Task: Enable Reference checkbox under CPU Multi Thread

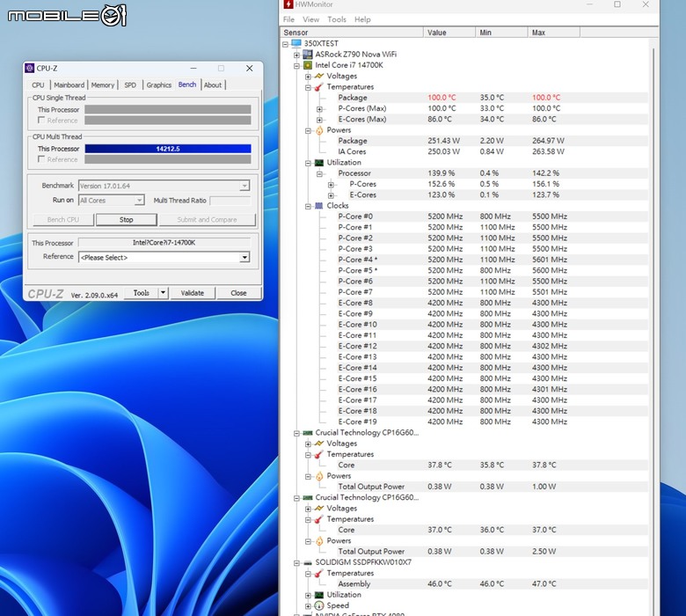Action: coord(41,159)
